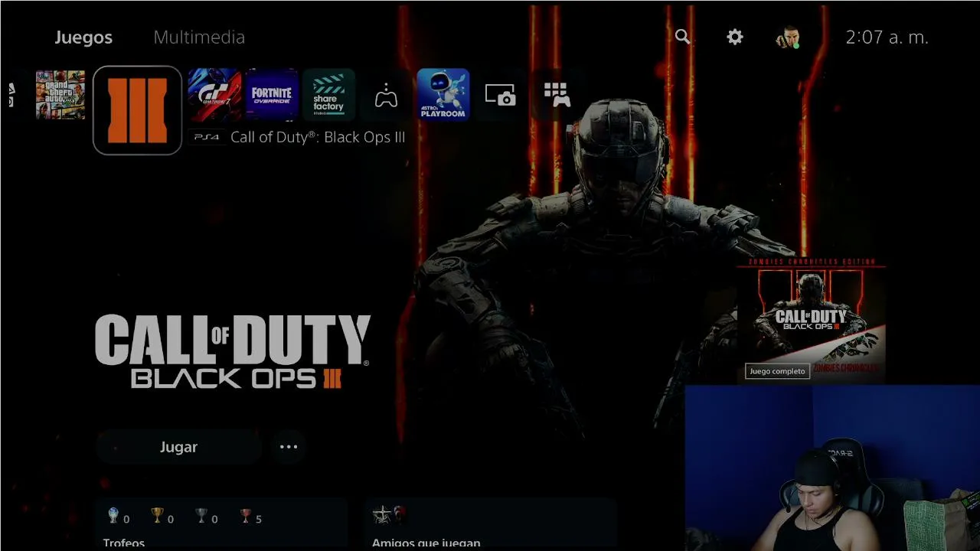Click the Call of Duty®: Black Ops III title

point(318,138)
